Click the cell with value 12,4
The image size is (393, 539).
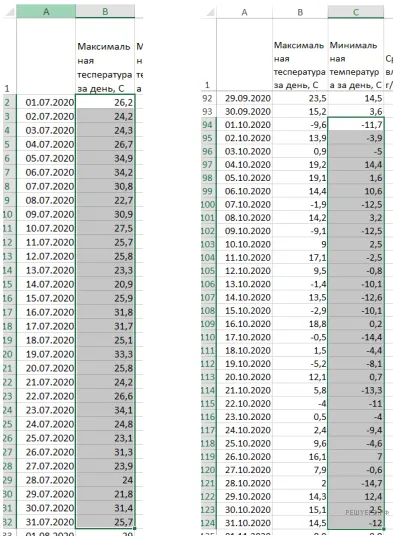click(356, 497)
